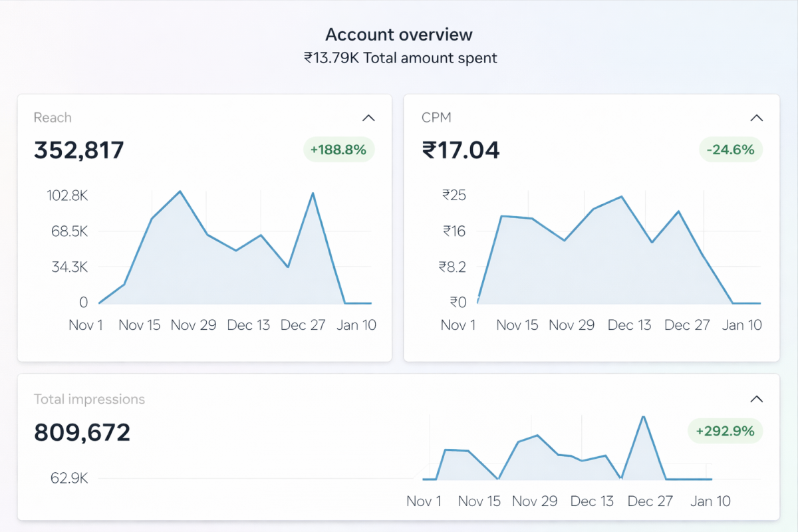Screen dimensions: 798x532
Task: Select the Reach card title label
Action: coord(53,118)
